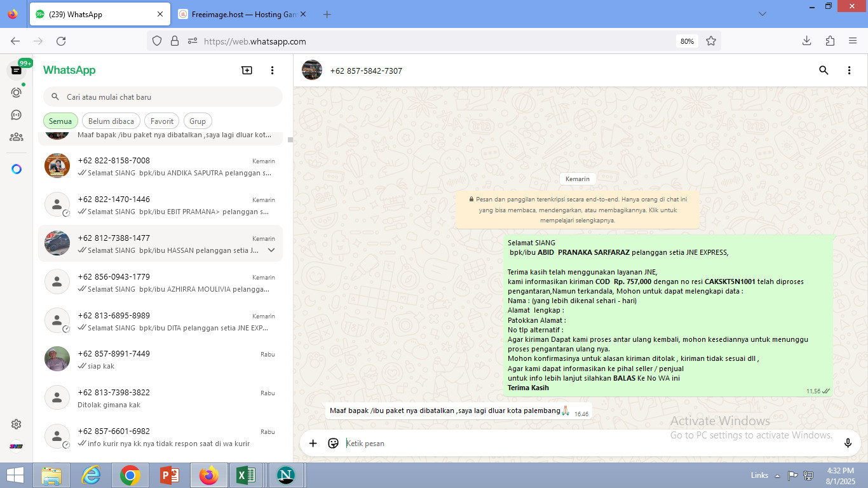Open the conversation header three-dot menu
Viewport: 868px width, 488px height.
pos(849,71)
